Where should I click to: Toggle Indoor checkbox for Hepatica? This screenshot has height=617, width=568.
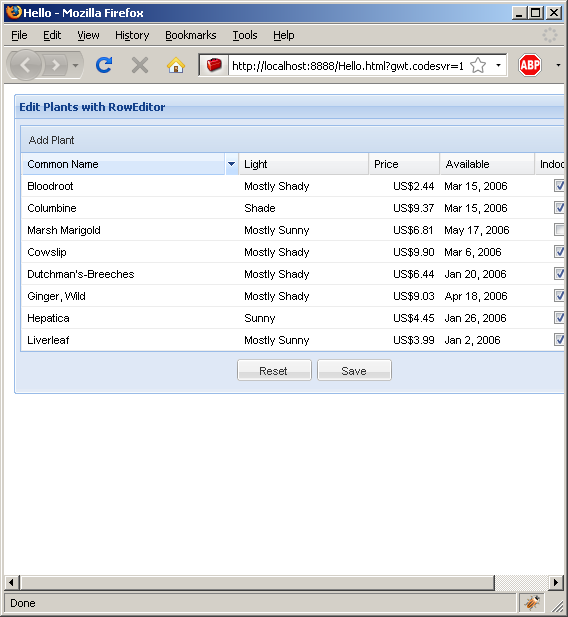pos(559,318)
